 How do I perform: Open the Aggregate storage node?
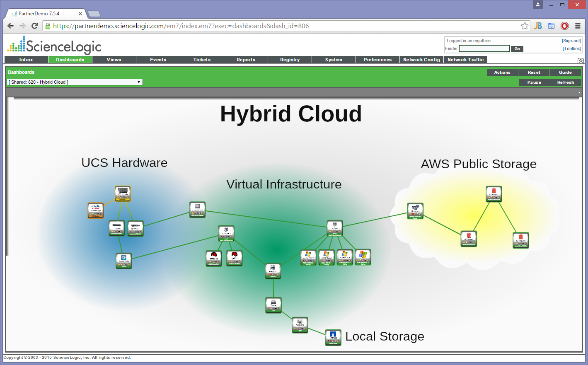[300, 325]
